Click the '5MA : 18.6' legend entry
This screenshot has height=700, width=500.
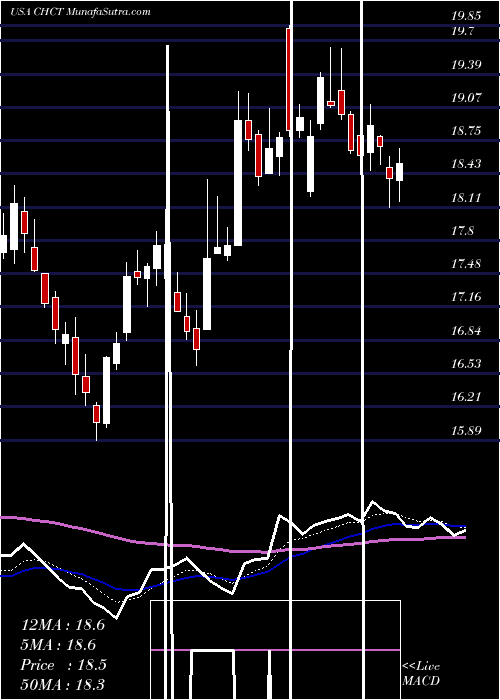tap(58, 645)
